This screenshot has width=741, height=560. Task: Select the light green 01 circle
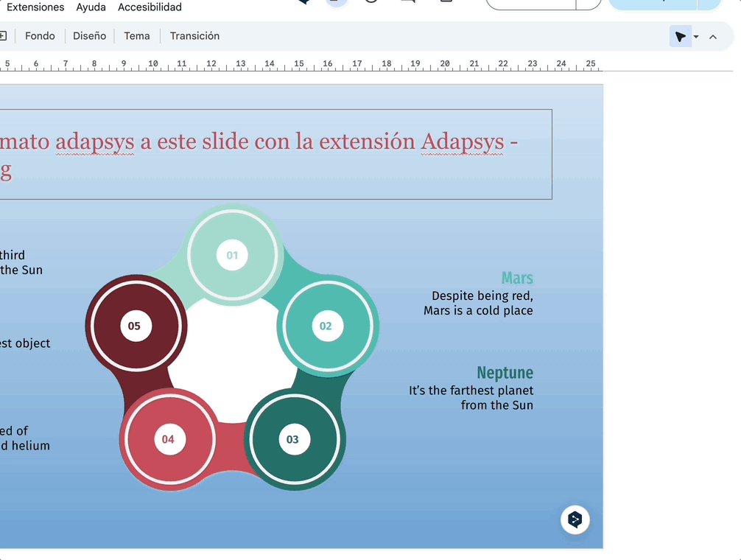(233, 255)
